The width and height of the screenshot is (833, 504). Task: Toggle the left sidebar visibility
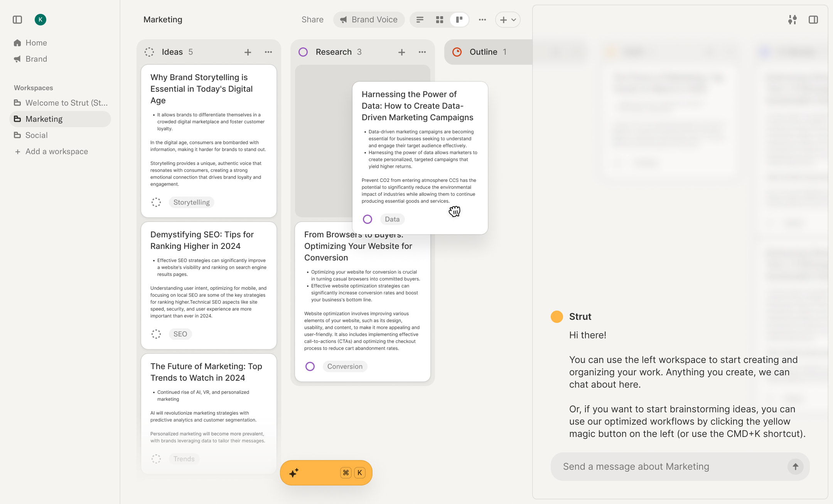click(x=17, y=19)
